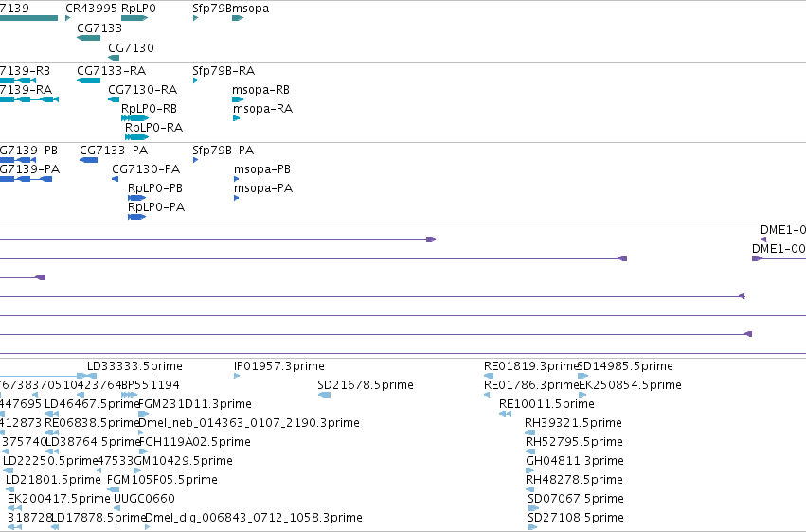Viewport: 806px width, 532px height.
Task: Click protein RpLP0-PA
Action: [x=156, y=207]
